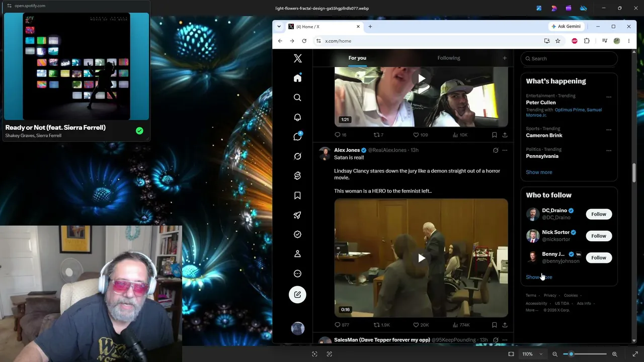Image resolution: width=644 pixels, height=362 pixels.
Task: Bookmark the post with 16 replies
Action: point(494,135)
